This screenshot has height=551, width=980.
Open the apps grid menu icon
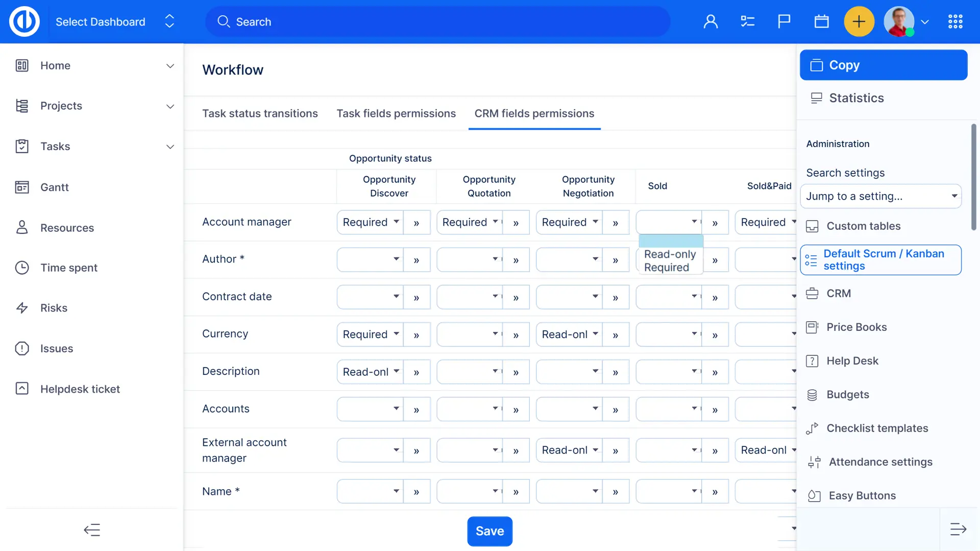[955, 21]
